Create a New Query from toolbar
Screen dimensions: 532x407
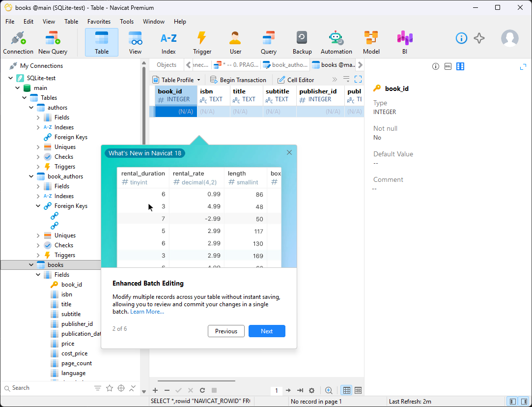tap(53, 42)
